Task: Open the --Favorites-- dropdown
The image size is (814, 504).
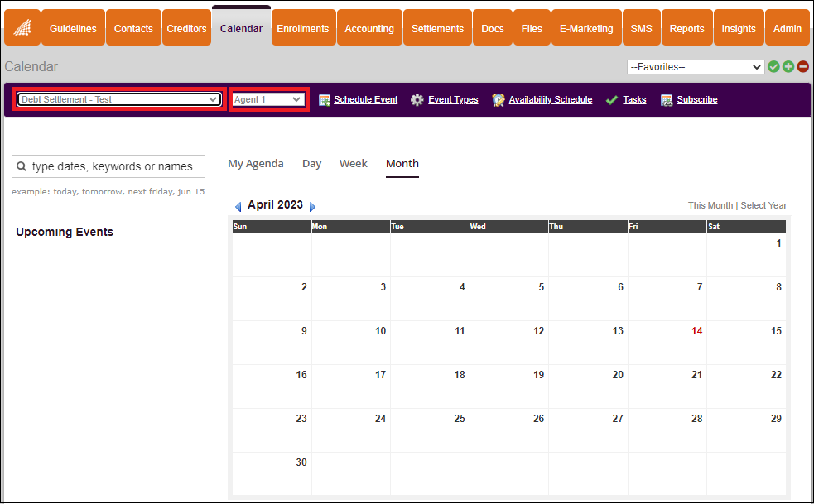Action: 696,66
